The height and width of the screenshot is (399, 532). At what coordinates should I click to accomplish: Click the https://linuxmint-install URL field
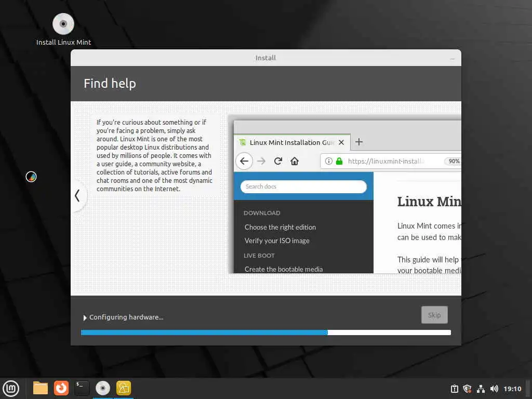[x=390, y=161]
